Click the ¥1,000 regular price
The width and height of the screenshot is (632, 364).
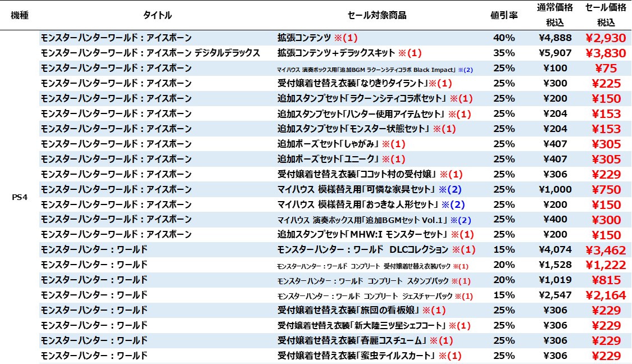tap(555, 189)
